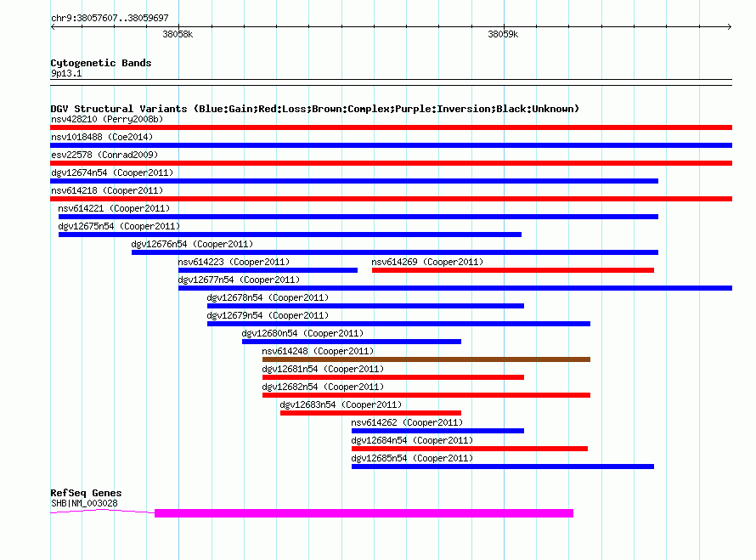Click the nsv614269 (Cooper2011) label

point(427,262)
